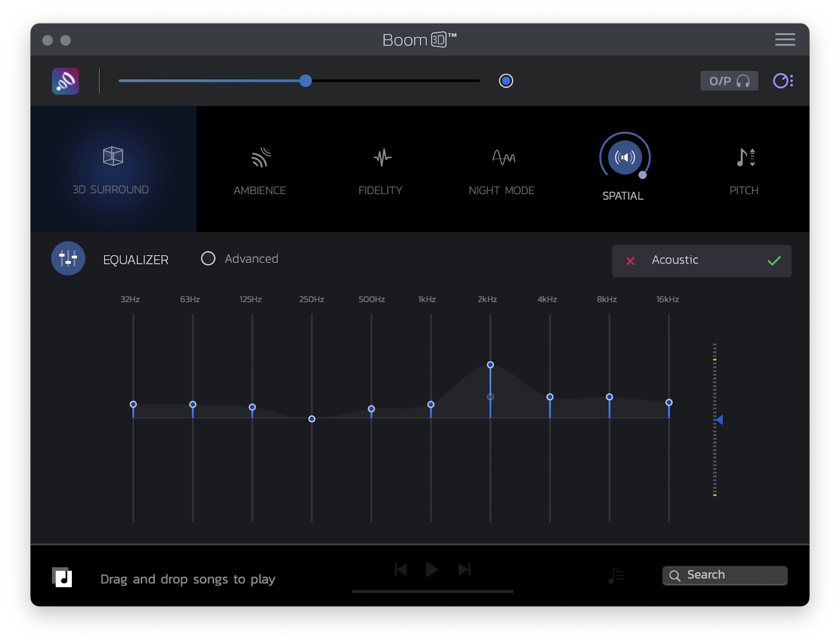Open the Pitch effect
This screenshot has height=644, width=840.
pyautogui.click(x=745, y=157)
